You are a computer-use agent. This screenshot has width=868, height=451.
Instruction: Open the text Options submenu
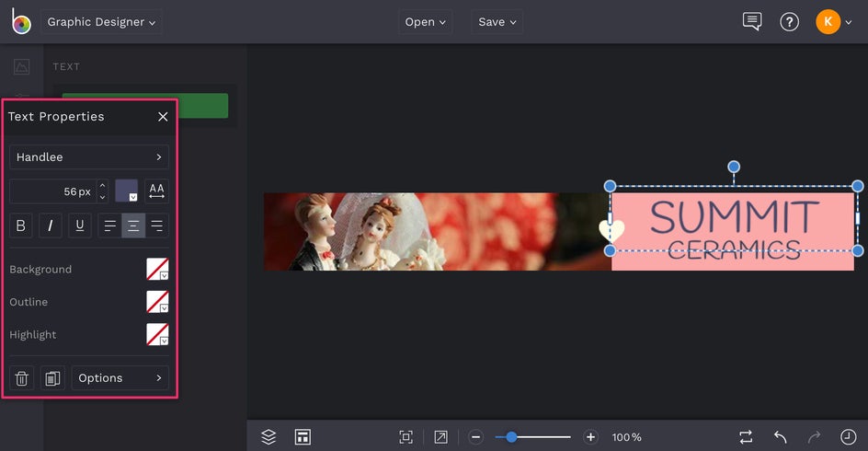coord(120,378)
